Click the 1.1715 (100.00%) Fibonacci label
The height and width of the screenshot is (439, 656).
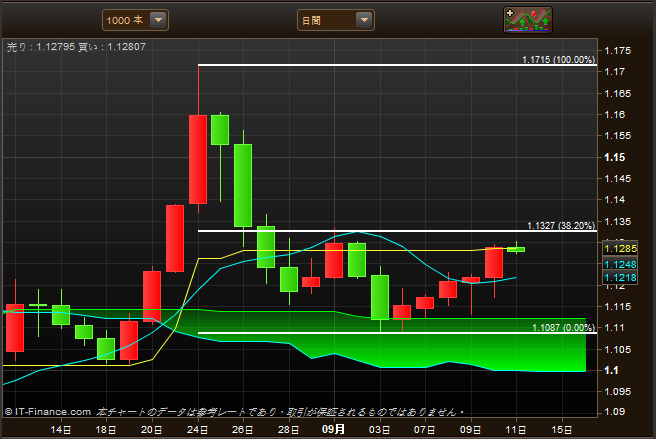[558, 59]
